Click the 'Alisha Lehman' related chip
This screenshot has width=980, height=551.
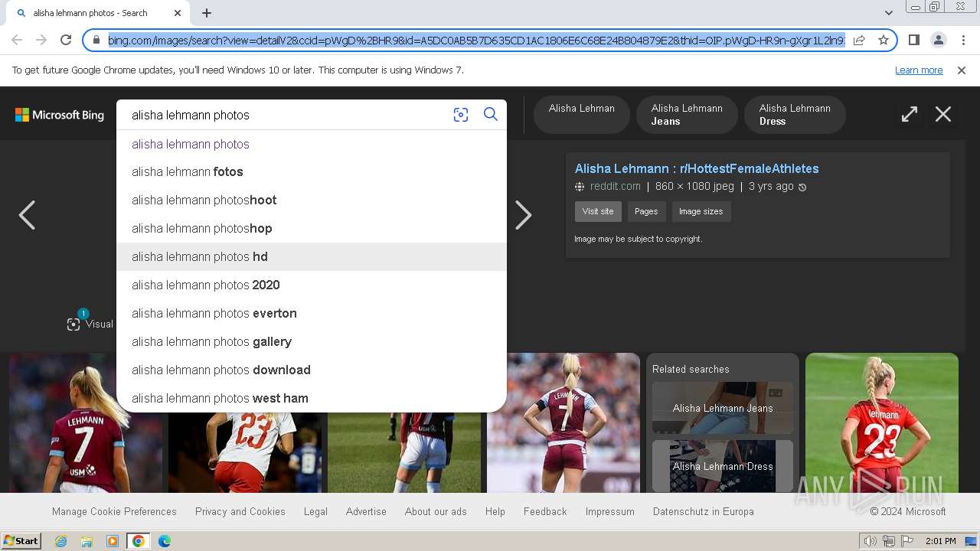(x=582, y=115)
